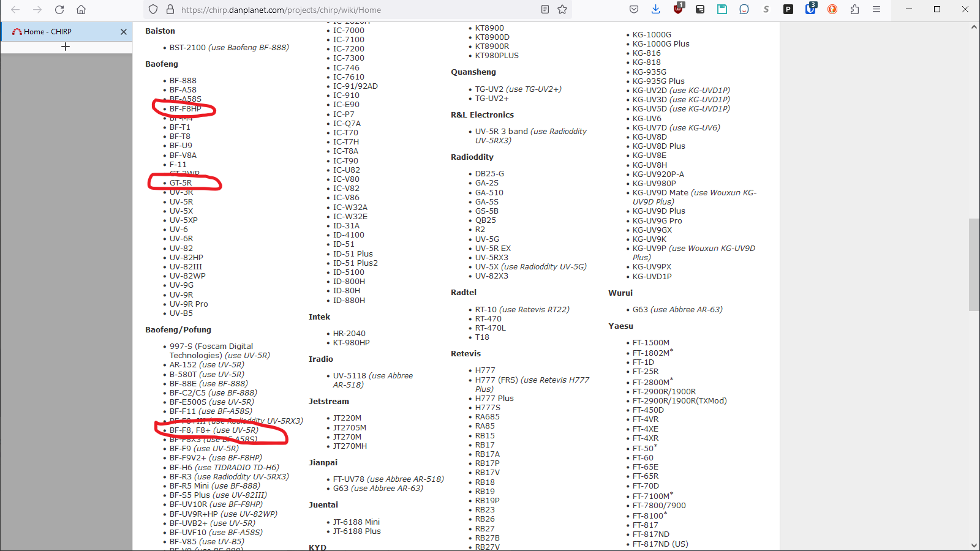Open the uBlock Origin extension
Image resolution: width=980 pixels, height=551 pixels.
pos(678,9)
